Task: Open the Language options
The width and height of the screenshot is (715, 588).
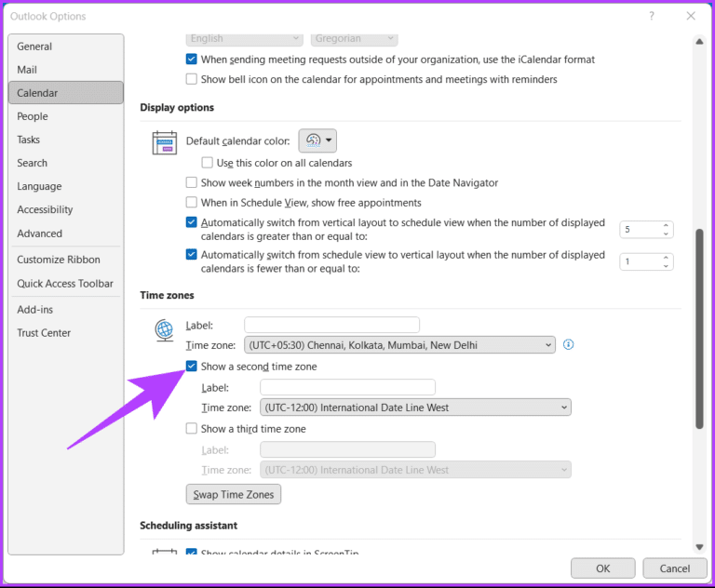Action: (x=66, y=186)
